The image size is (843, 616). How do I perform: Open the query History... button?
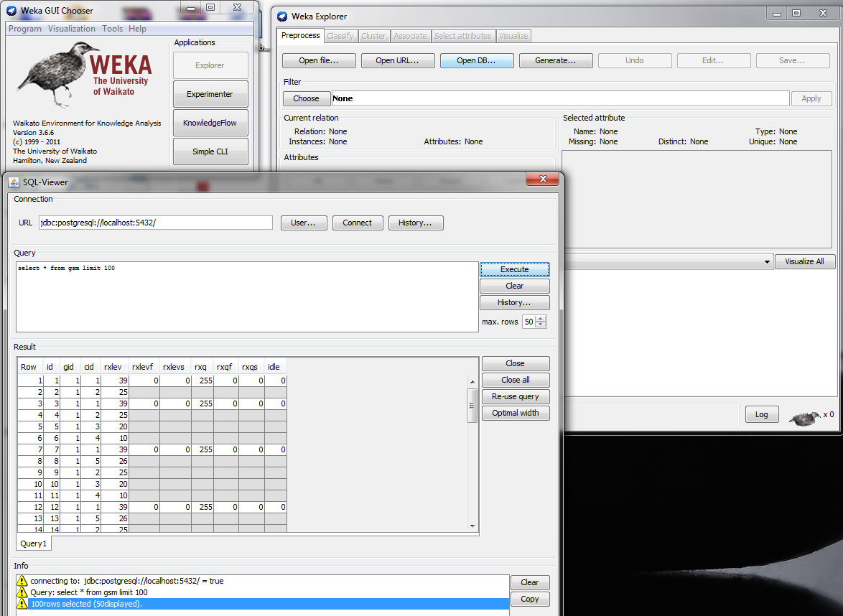515,303
